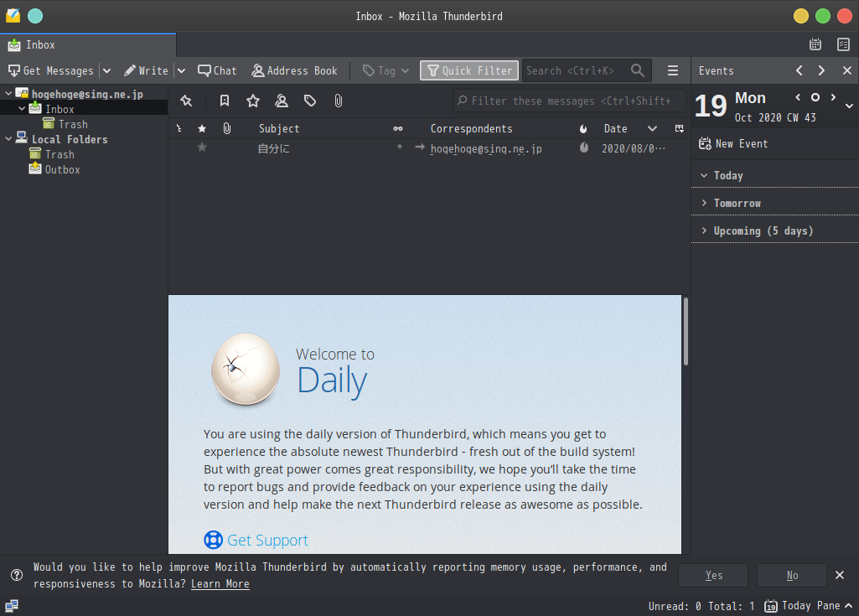Collapse the Inbox folder subtree
859x616 pixels.
[x=22, y=108]
